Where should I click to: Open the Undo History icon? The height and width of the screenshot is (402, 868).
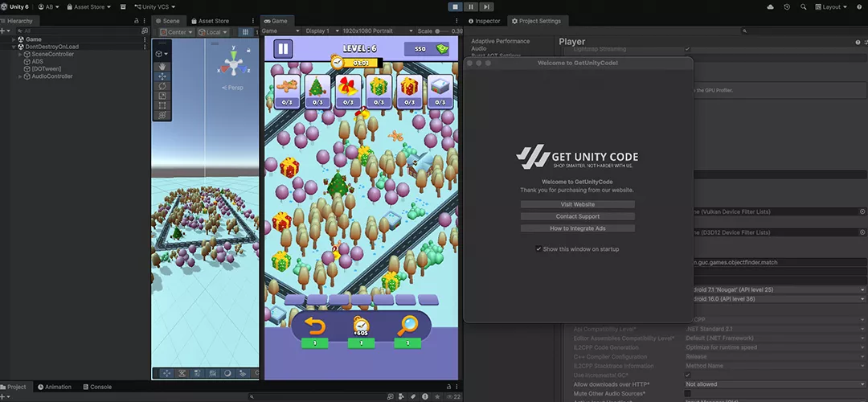point(786,6)
